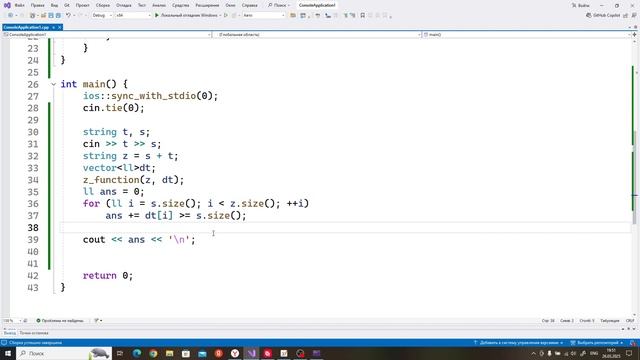Open Google Chrome from the taskbar

click(153, 353)
